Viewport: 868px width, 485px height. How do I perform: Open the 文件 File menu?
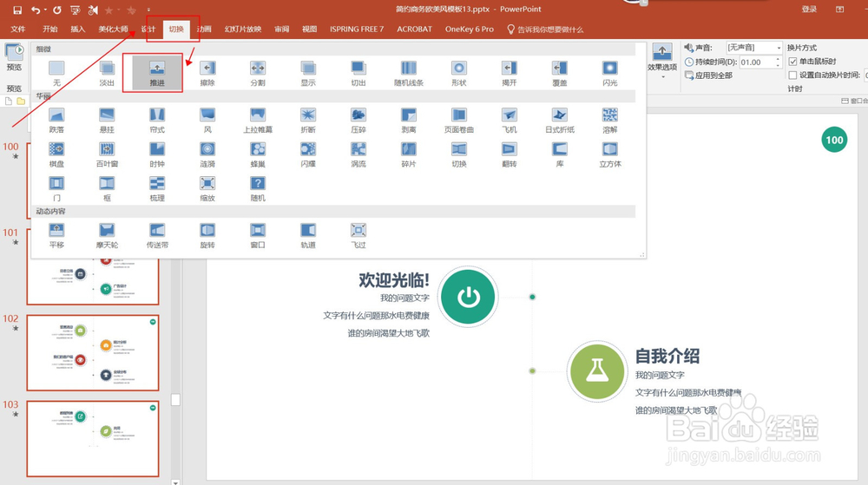[x=17, y=29]
